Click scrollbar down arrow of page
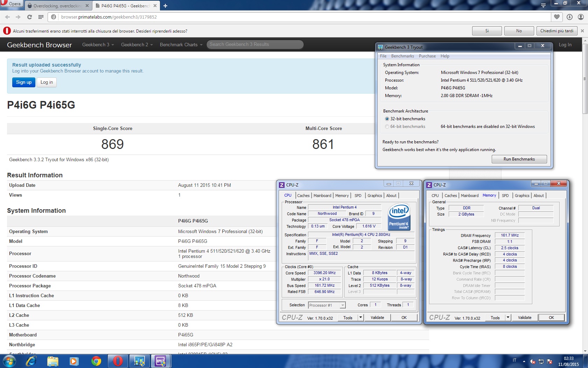Screen dimensions: 588x368 point(585,351)
